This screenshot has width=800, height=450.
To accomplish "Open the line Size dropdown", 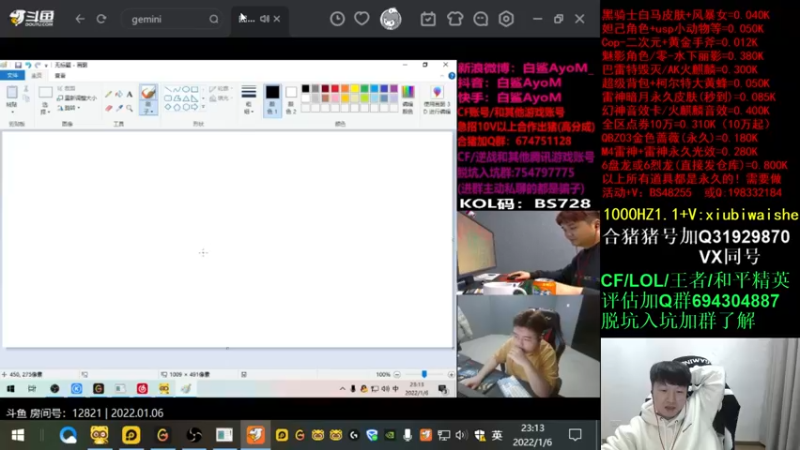I will pyautogui.click(x=248, y=99).
